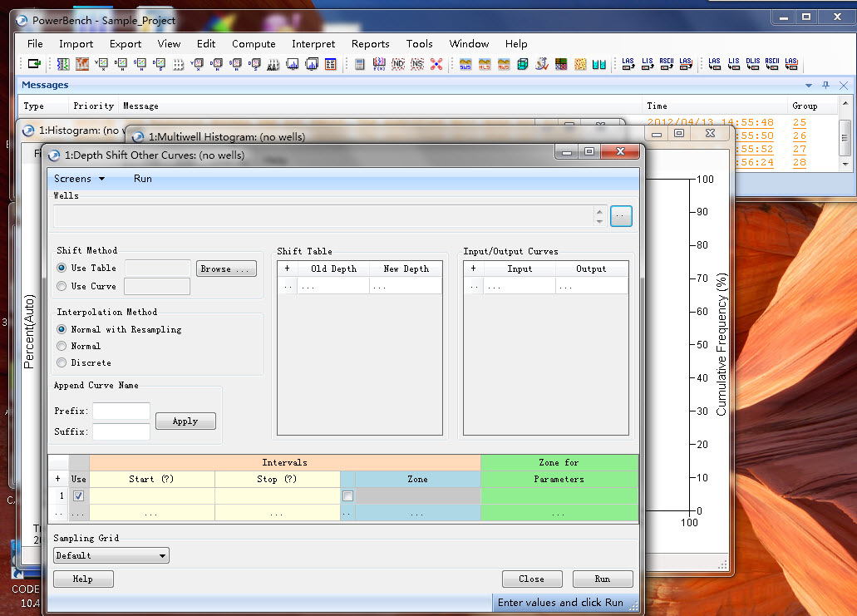The image size is (857, 616).
Task: Uncheck the Use checkbox in interval row 1
Action: point(79,495)
